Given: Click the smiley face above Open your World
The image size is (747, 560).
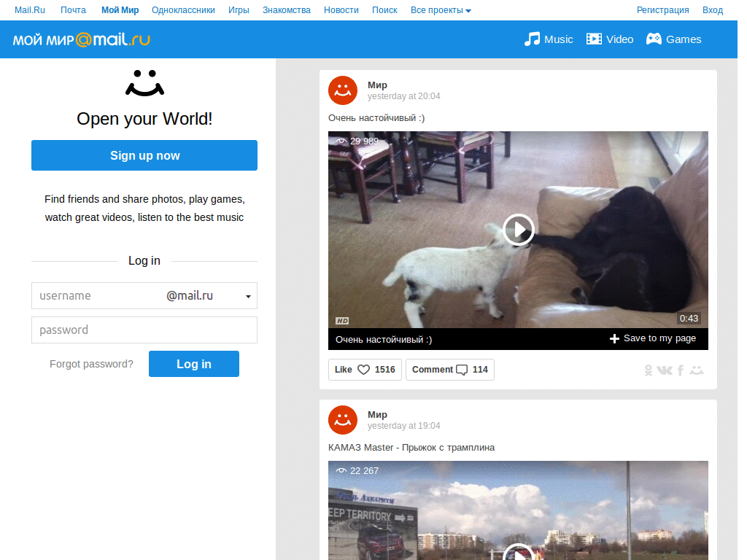Looking at the screenshot, I should pos(145,83).
